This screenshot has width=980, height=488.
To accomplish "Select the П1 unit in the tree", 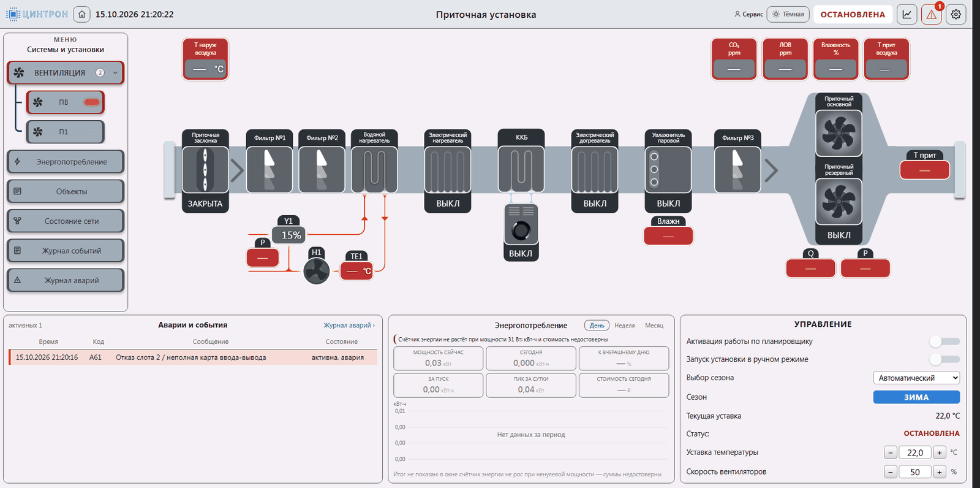I will point(66,132).
